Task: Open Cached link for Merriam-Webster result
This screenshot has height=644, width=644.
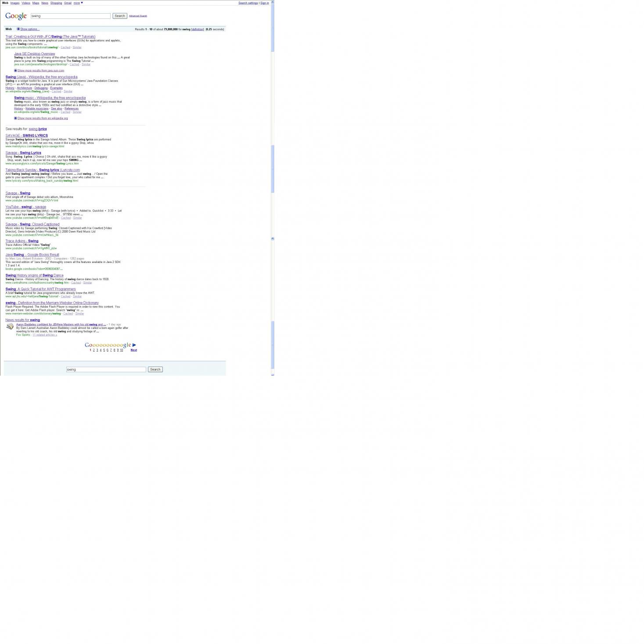Action: click(68, 313)
